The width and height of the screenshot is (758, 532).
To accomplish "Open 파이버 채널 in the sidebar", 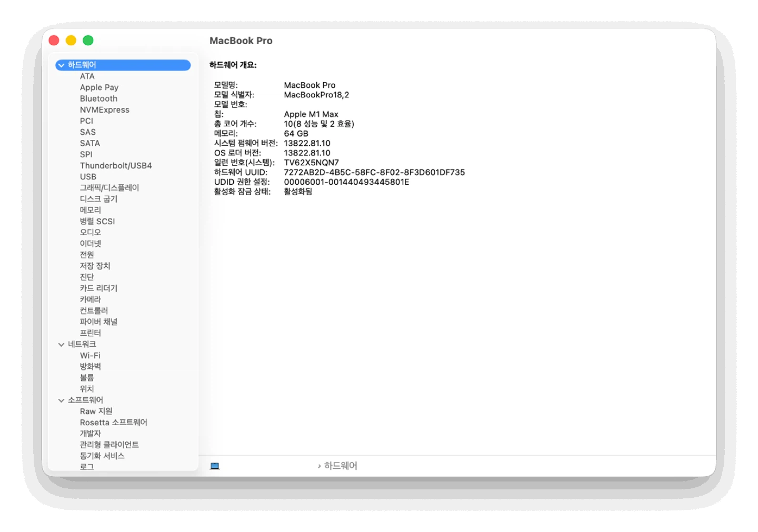I will coord(98,322).
